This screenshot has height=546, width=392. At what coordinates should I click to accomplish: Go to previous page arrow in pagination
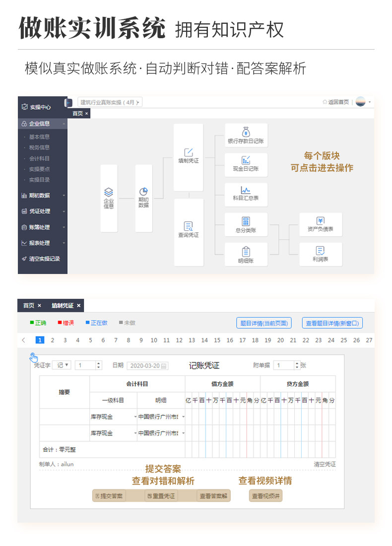point(23,340)
